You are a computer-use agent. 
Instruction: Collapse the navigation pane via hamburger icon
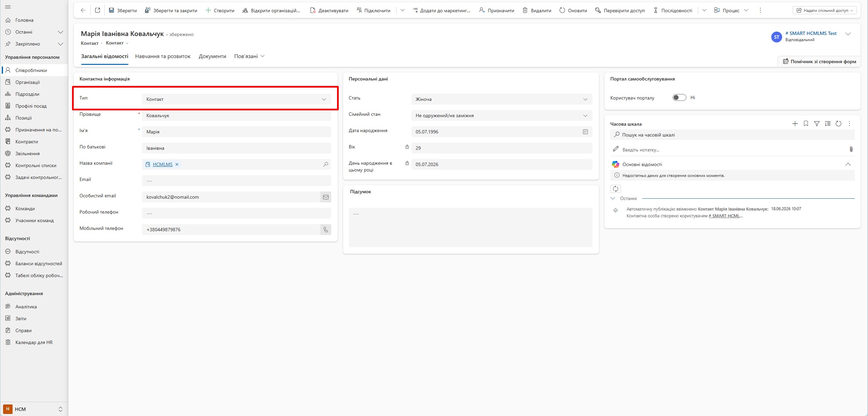[x=8, y=7]
